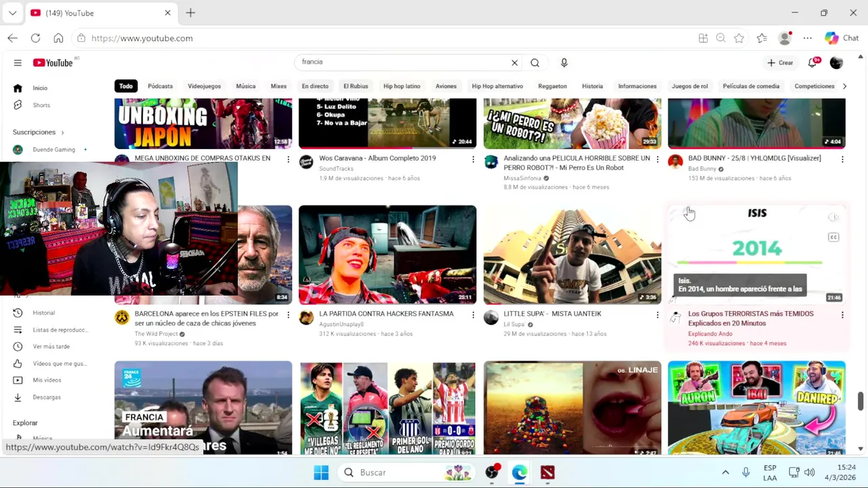
Task: Open Lil Supa channel link
Action: [x=514, y=325]
